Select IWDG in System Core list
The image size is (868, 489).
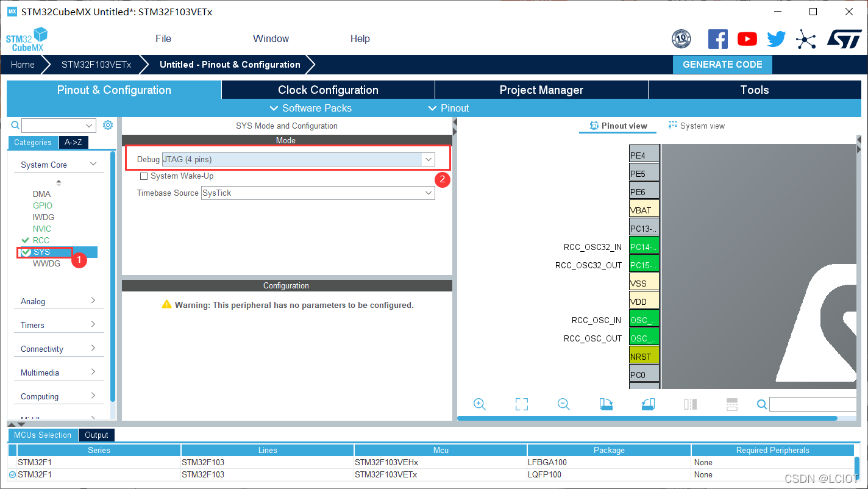click(x=43, y=217)
